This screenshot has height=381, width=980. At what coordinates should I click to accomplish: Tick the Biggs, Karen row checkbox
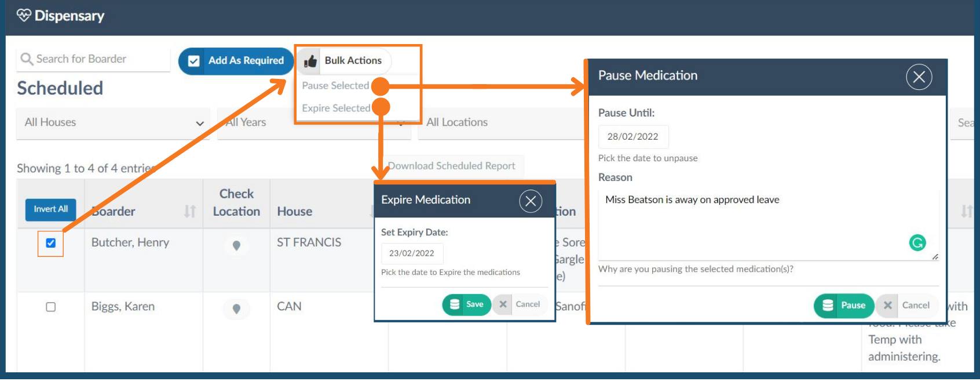click(x=51, y=307)
